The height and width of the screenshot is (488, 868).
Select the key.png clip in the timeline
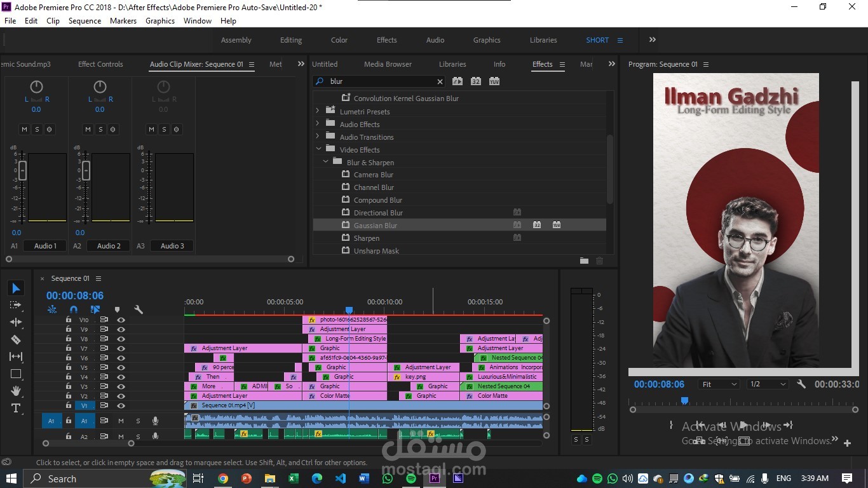423,377
